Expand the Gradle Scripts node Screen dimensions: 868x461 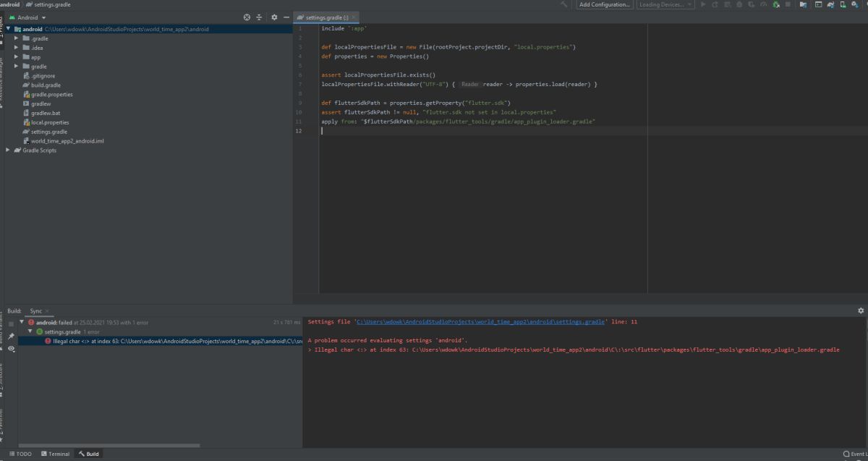tap(8, 151)
